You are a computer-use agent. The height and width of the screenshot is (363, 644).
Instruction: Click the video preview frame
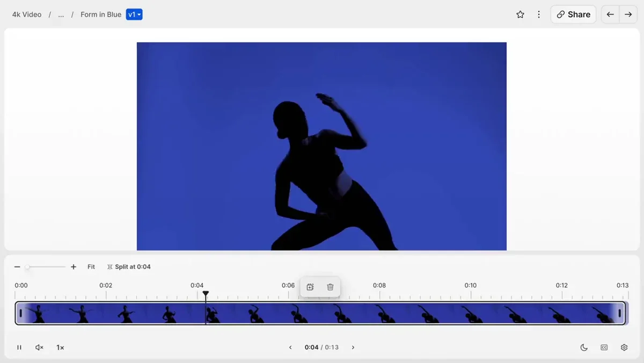click(x=321, y=146)
